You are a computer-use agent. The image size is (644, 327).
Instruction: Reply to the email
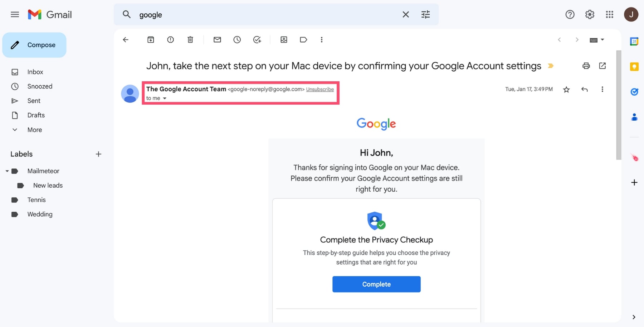click(x=585, y=90)
